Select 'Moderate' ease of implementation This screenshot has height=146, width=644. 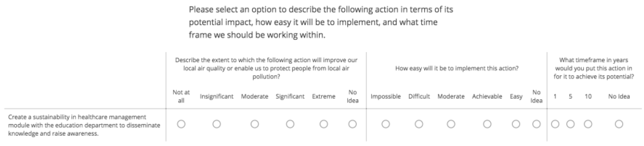451,124
